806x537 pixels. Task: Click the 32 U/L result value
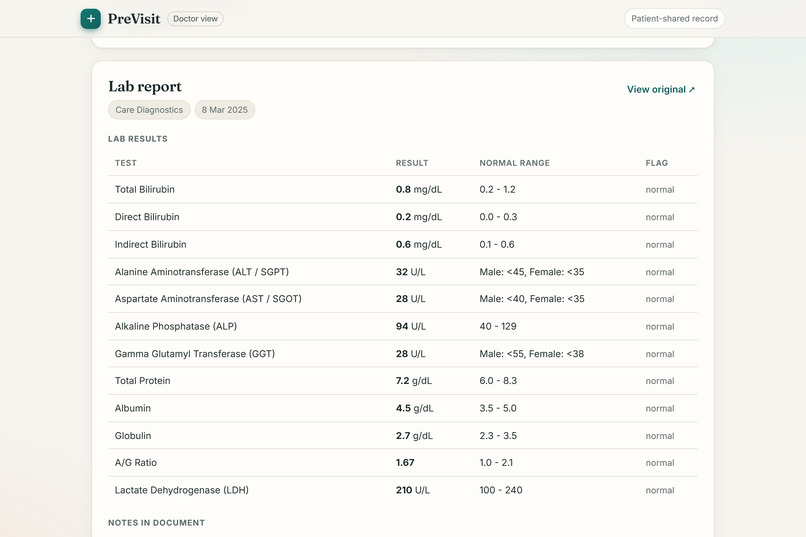pyautogui.click(x=410, y=272)
